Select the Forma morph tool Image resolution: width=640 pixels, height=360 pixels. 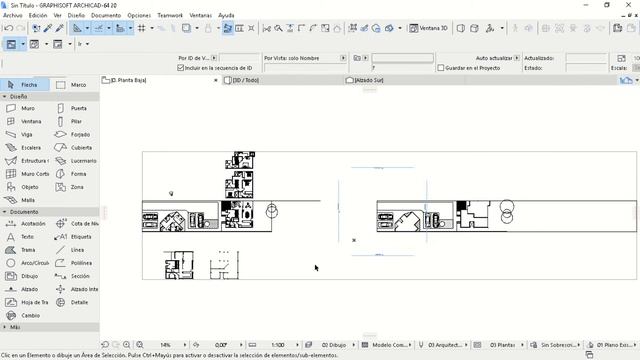click(x=74, y=174)
